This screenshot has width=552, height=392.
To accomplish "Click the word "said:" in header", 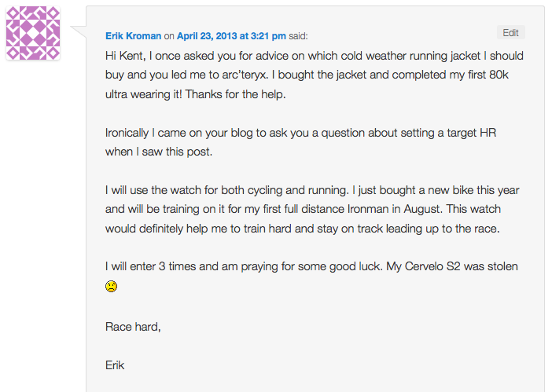I will [298, 36].
